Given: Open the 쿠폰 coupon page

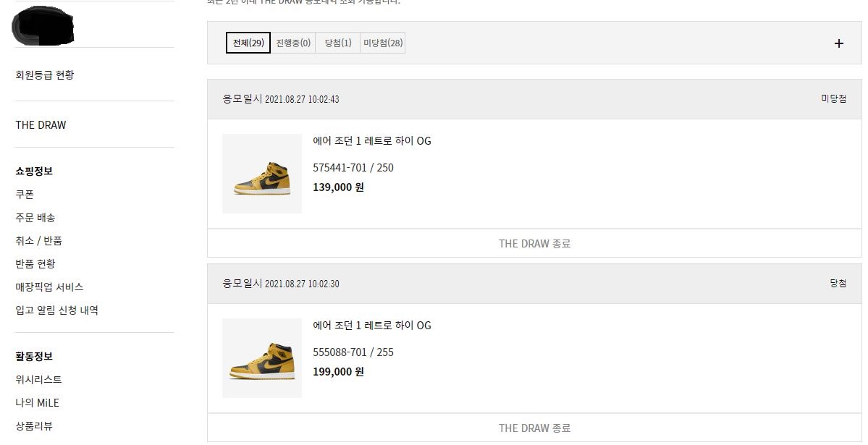Looking at the screenshot, I should (25, 194).
